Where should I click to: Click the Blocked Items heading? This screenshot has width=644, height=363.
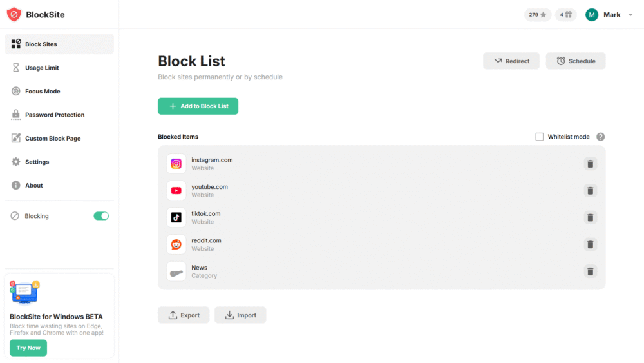pos(178,137)
